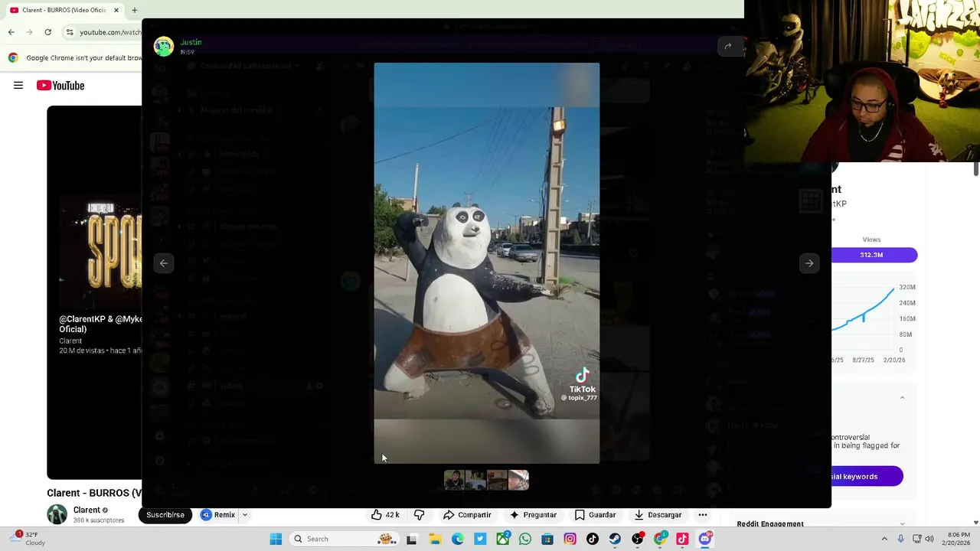Click the Clarent - BURROS browser tab
This screenshot has width=980, height=551.
[x=64, y=10]
